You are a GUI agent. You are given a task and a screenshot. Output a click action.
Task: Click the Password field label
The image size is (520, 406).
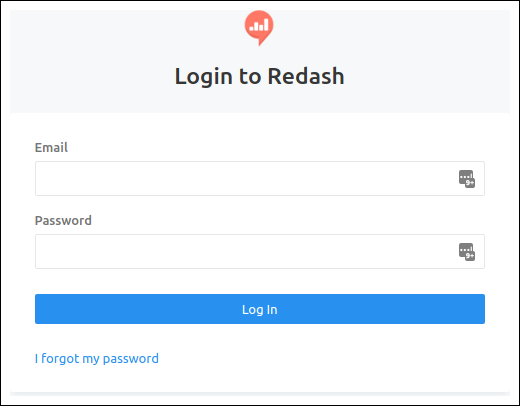[63, 220]
